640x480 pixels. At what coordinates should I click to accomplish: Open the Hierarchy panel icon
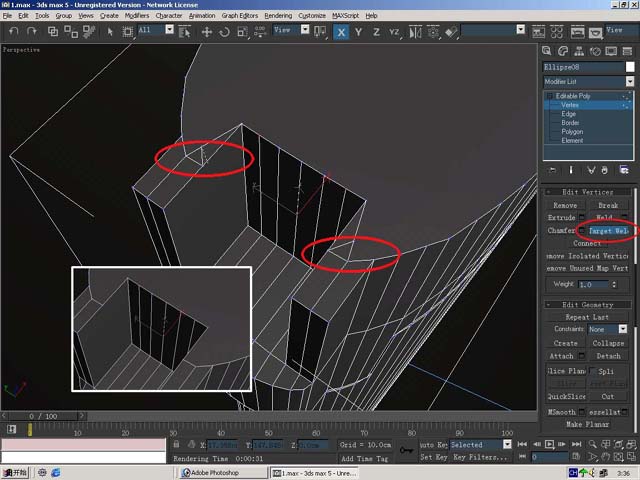pyautogui.click(x=579, y=51)
